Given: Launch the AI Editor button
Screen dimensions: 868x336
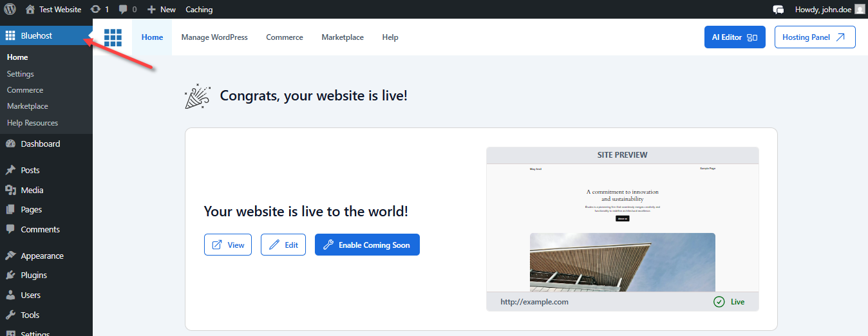Looking at the screenshot, I should tap(735, 37).
